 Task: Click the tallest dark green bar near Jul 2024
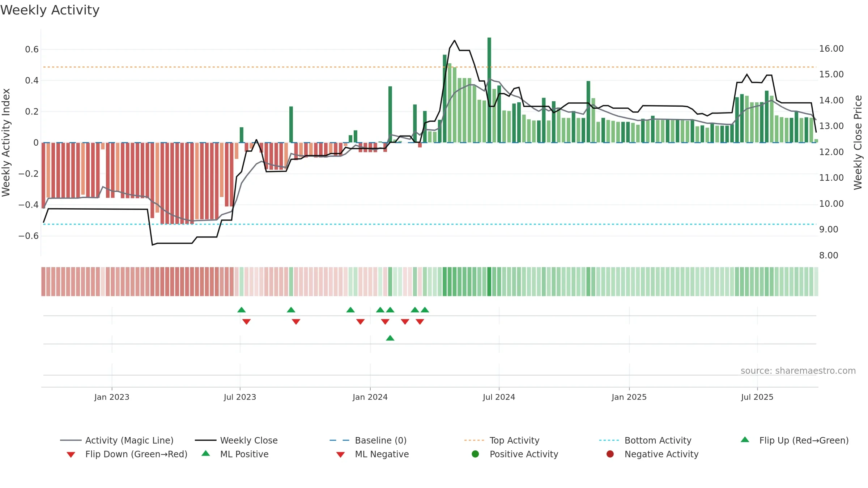(489, 90)
